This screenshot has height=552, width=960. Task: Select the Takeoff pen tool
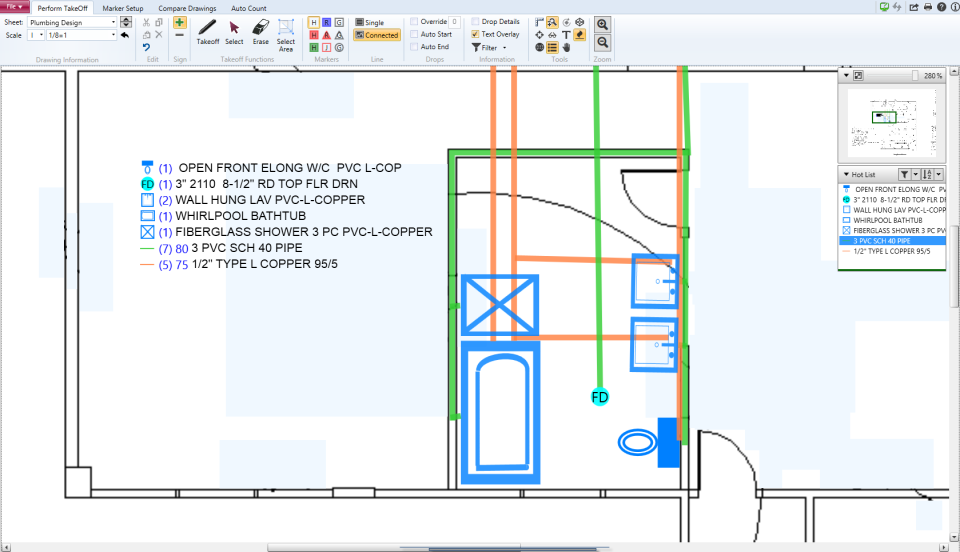pos(208,32)
